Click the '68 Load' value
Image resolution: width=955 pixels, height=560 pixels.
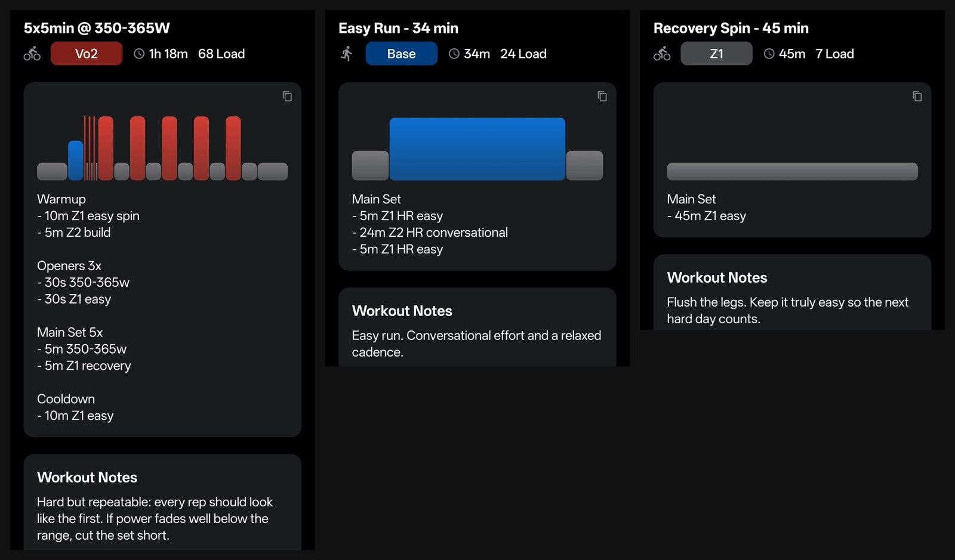(x=221, y=54)
